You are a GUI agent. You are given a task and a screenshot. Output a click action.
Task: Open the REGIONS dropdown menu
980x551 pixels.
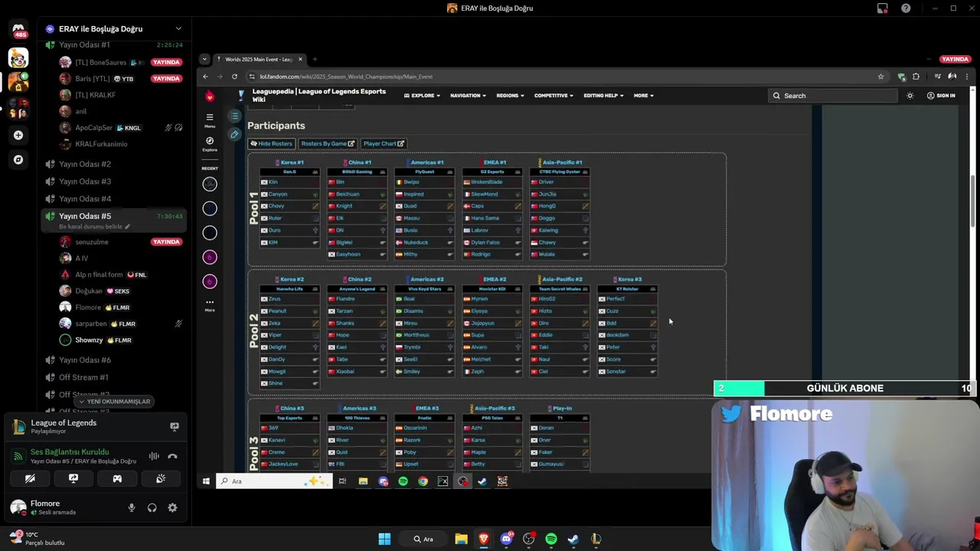tap(510, 96)
